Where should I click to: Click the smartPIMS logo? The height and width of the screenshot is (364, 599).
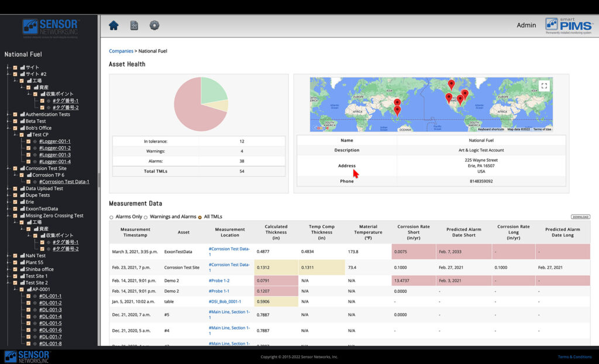click(x=569, y=26)
